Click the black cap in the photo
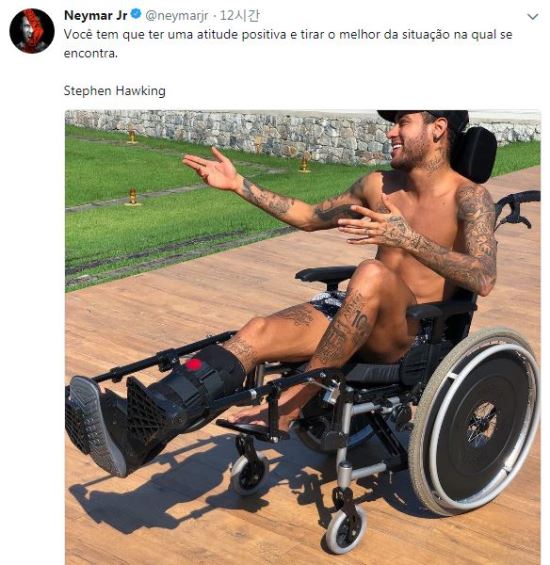The width and height of the screenshot is (550, 565). click(x=433, y=117)
